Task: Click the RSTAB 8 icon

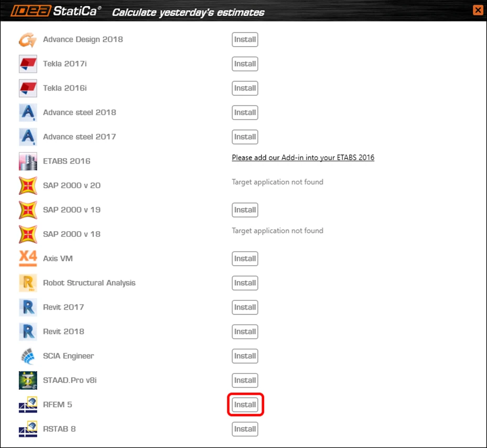Action: tap(28, 429)
